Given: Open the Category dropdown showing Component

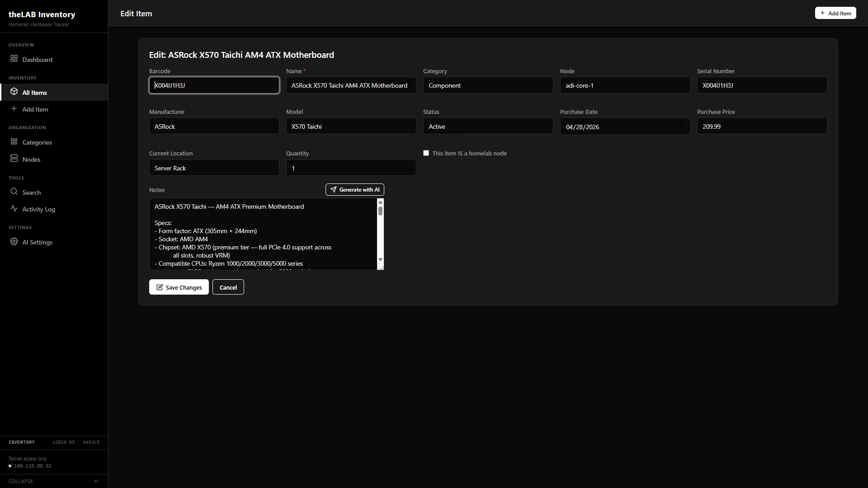Looking at the screenshot, I should click(488, 85).
